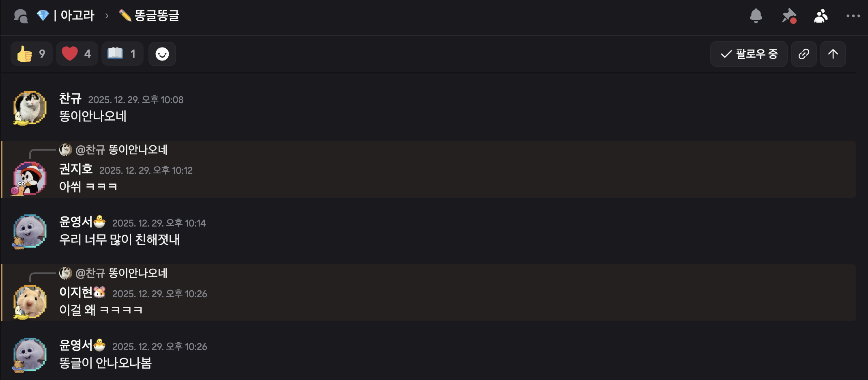Click the threads icon in the header
The width and height of the screenshot is (868, 380).
[21, 16]
